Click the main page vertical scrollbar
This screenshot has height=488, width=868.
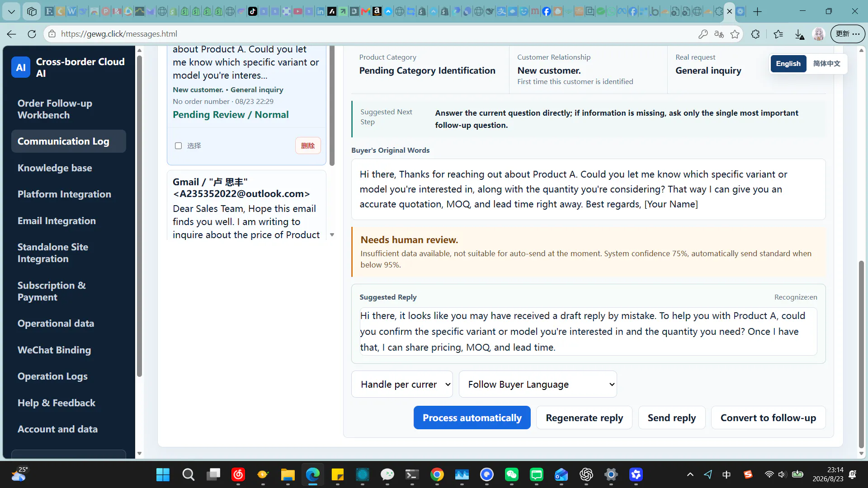pos(861,355)
